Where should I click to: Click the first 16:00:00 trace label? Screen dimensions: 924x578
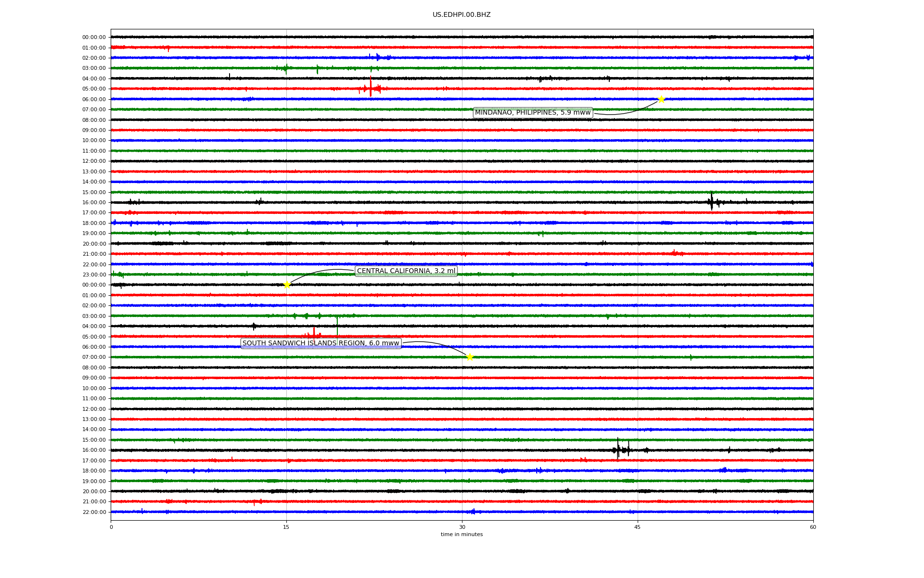[94, 203]
